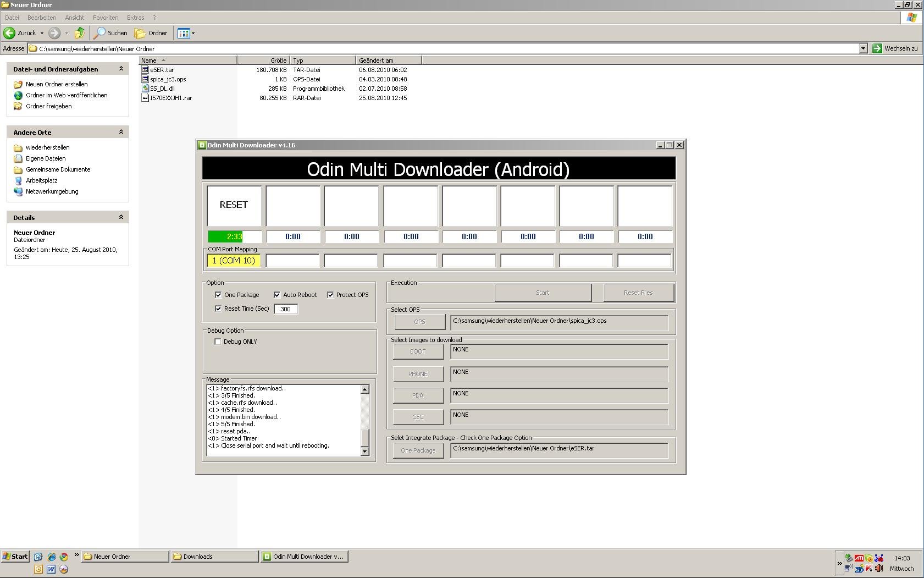924x578 pixels.
Task: Switch to Downloads taskbar window
Action: pyautogui.click(x=214, y=557)
